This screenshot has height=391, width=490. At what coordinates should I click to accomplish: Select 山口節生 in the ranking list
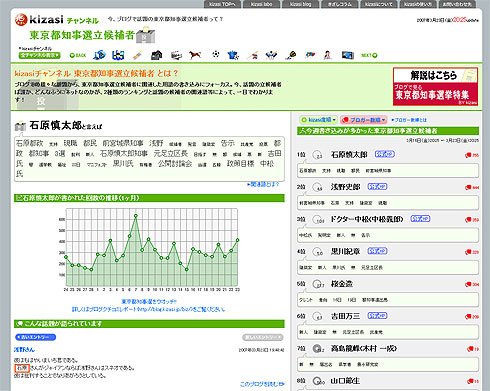345,381
